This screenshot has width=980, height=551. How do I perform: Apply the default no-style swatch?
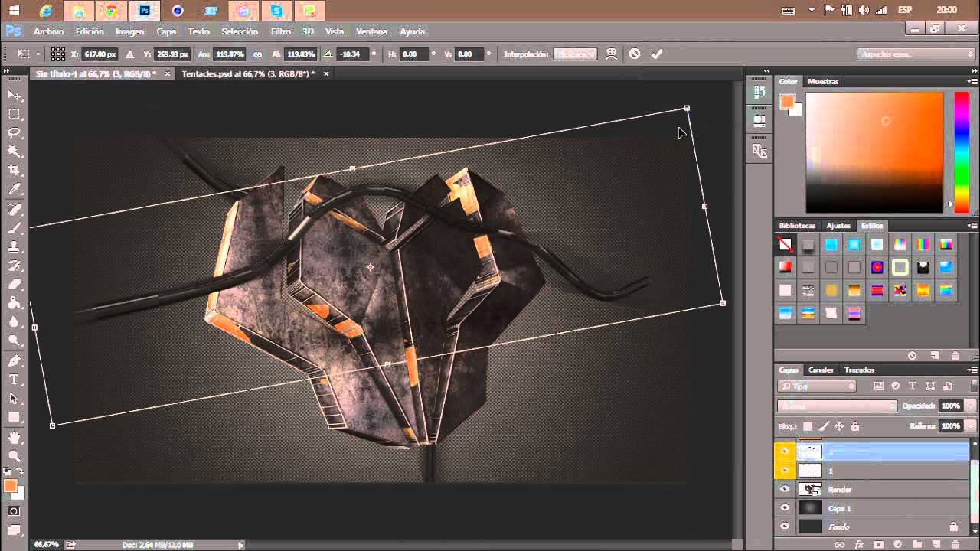(785, 245)
